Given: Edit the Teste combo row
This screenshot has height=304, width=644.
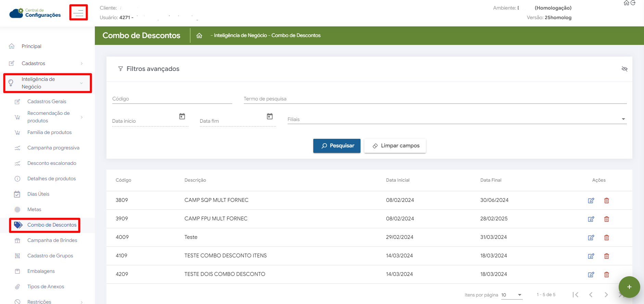Looking at the screenshot, I should click(x=591, y=238).
